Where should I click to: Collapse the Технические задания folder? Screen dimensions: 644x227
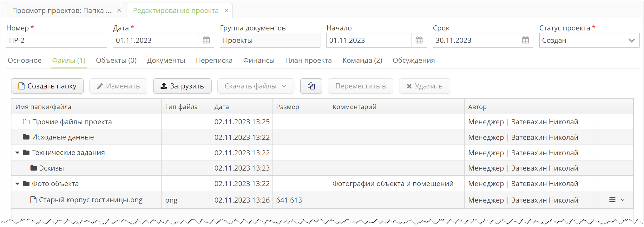coord(17,153)
